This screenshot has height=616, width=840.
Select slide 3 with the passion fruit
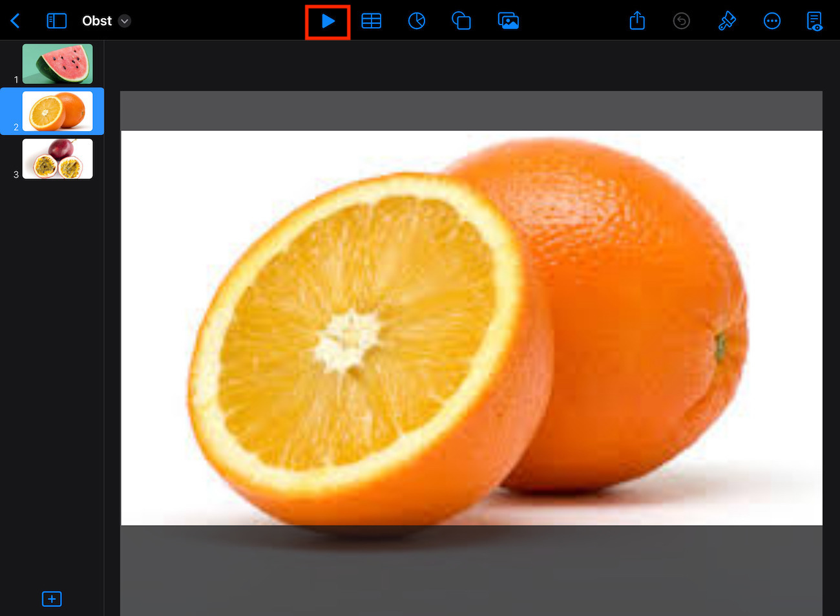[x=58, y=158]
